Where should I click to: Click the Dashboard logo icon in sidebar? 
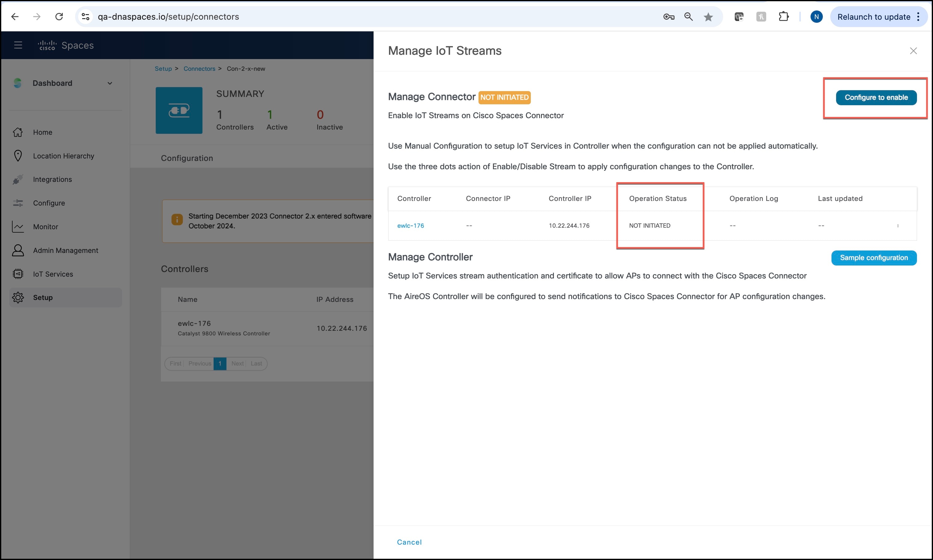pos(17,83)
